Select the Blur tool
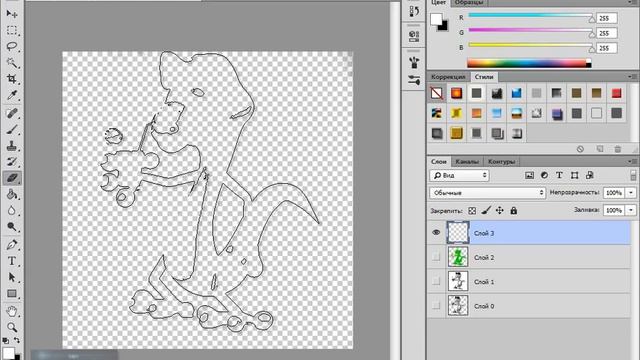640x360 pixels. click(11, 211)
